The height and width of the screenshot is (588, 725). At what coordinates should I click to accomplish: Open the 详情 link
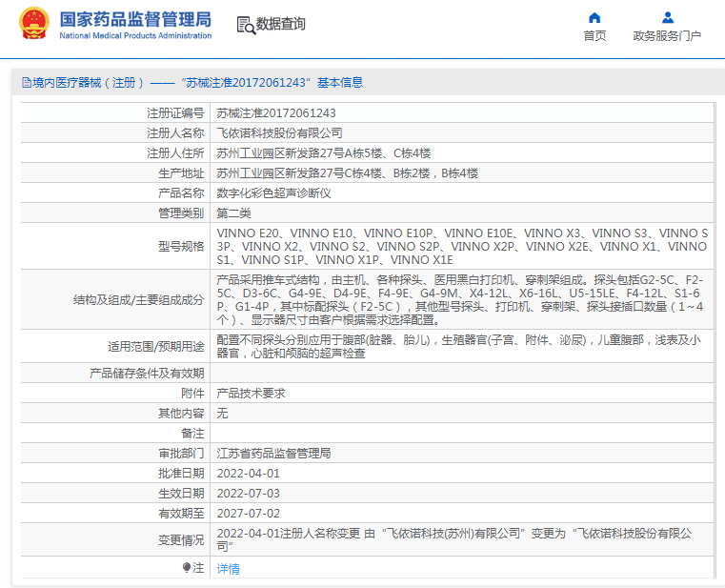[229, 569]
